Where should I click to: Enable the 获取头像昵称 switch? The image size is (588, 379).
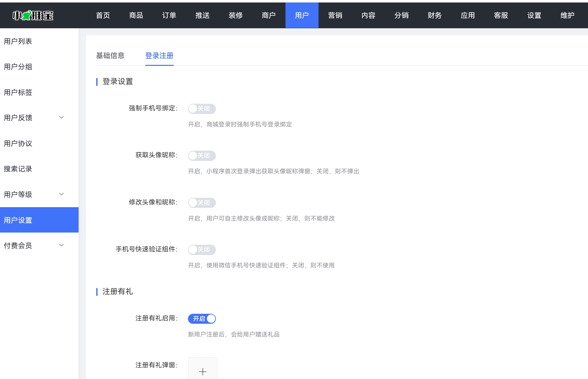point(201,155)
